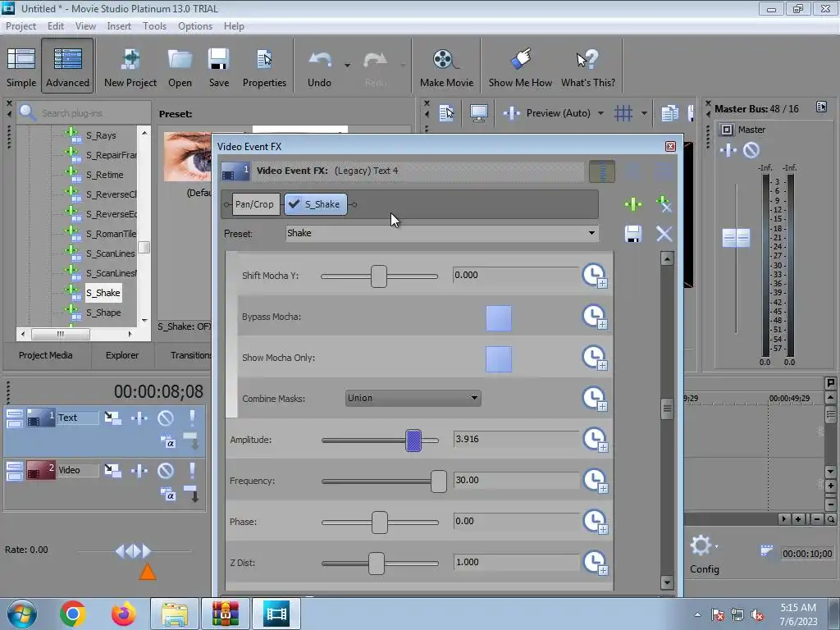Switch to Simple mode
Screen dimensions: 840x630
pos(21,67)
